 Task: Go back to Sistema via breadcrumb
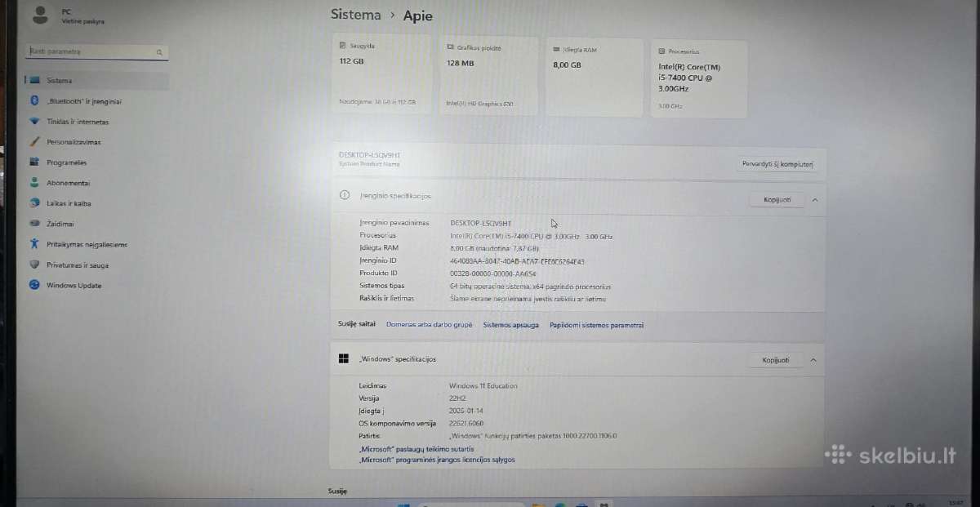point(355,15)
